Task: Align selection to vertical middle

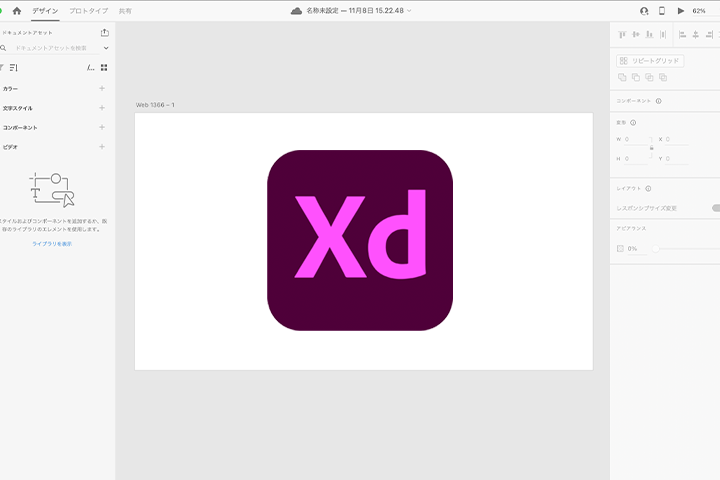Action: tap(636, 34)
